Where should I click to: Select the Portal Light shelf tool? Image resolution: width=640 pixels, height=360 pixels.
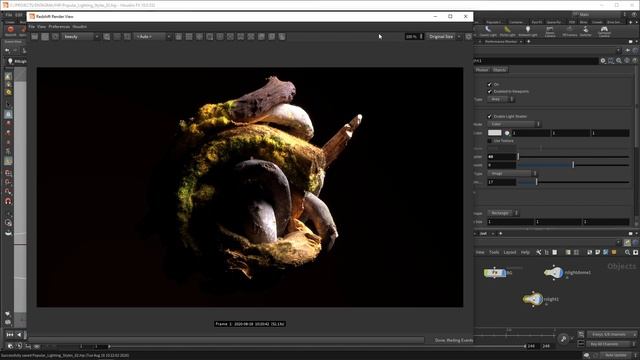507,31
